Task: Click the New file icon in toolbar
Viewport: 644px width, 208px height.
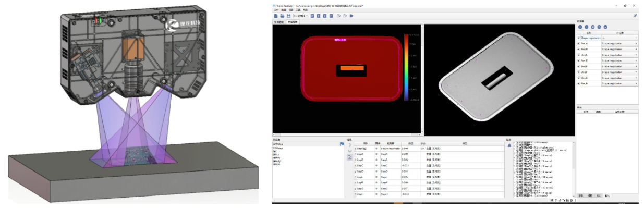Action: [276, 16]
